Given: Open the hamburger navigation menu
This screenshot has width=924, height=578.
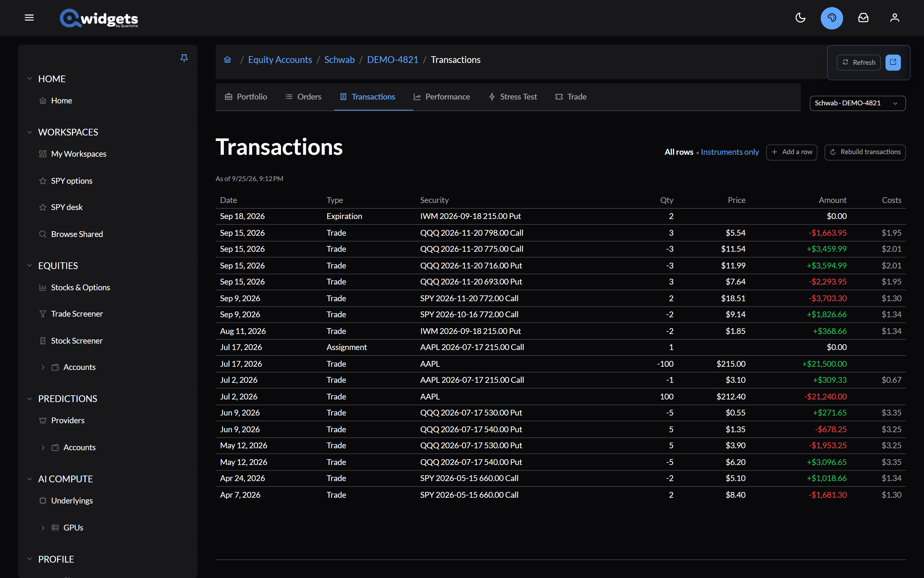Looking at the screenshot, I should click(x=29, y=18).
